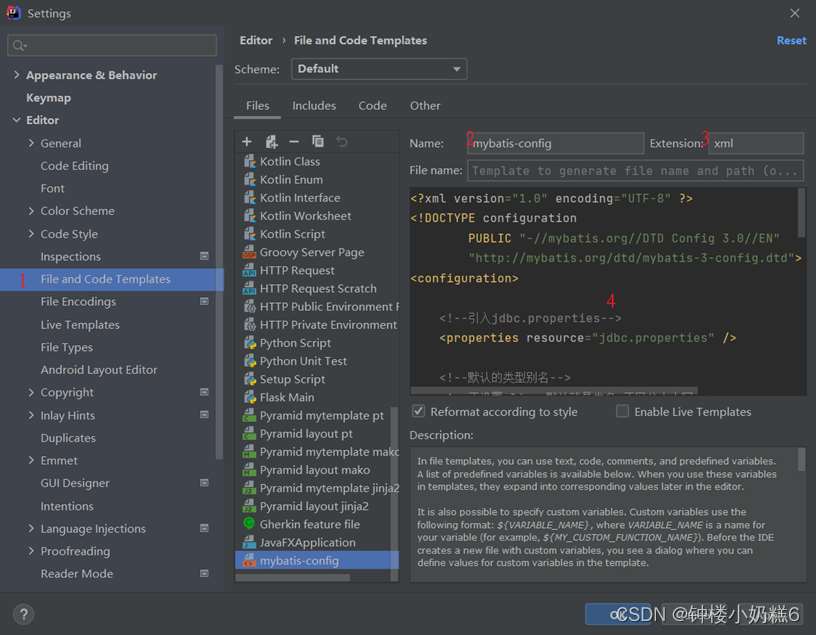Expand the General settings node

pyautogui.click(x=31, y=143)
